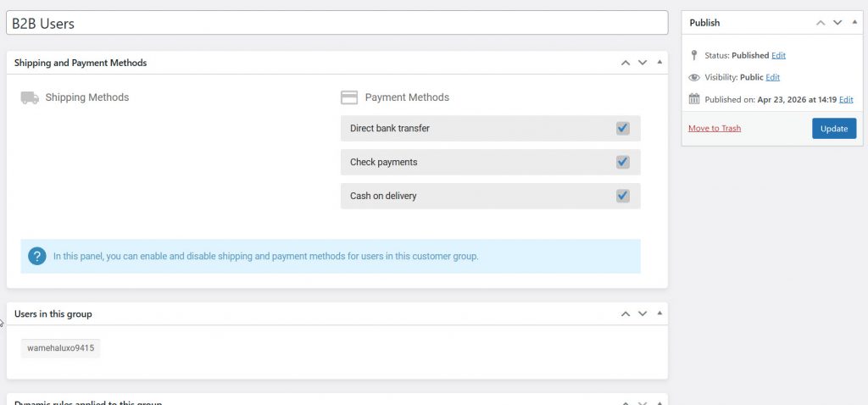
Task: Click the Update button
Action: (x=833, y=129)
